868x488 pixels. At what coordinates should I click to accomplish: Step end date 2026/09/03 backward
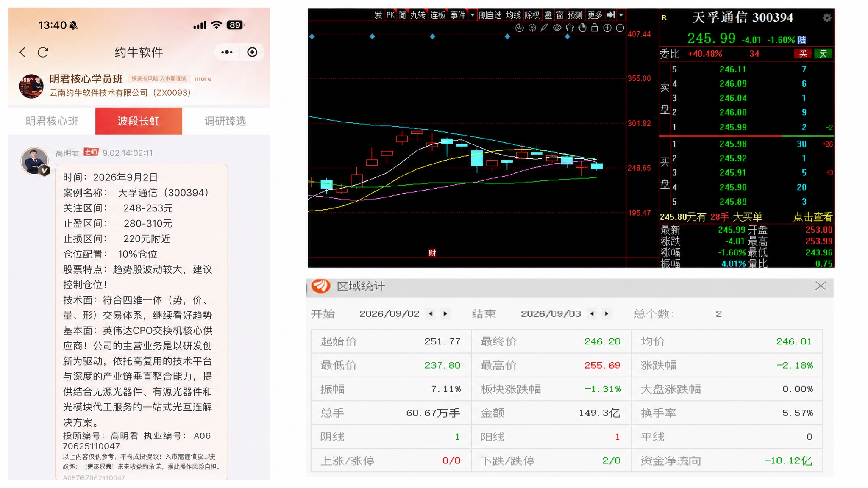tap(592, 314)
